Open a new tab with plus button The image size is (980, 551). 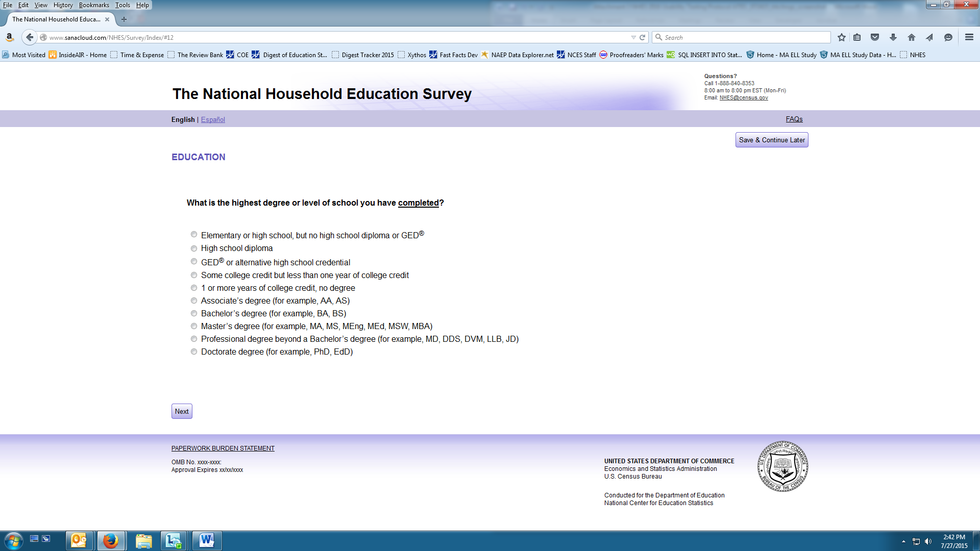point(124,19)
